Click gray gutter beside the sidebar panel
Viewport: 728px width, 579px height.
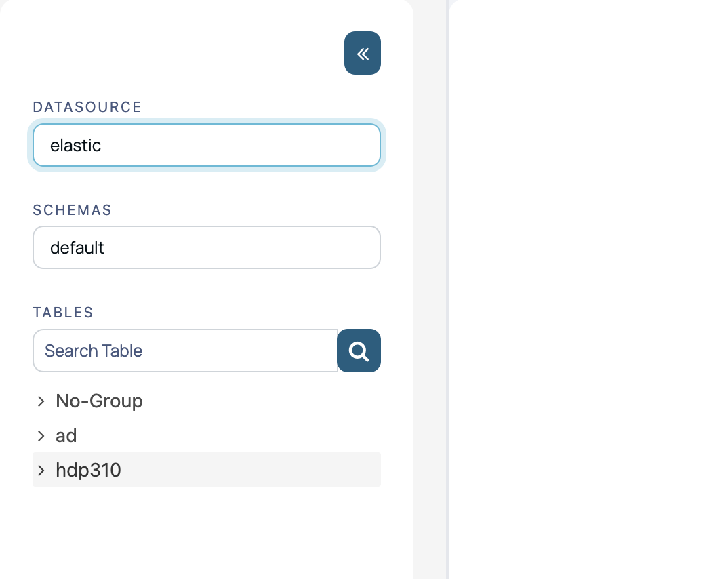click(x=430, y=289)
